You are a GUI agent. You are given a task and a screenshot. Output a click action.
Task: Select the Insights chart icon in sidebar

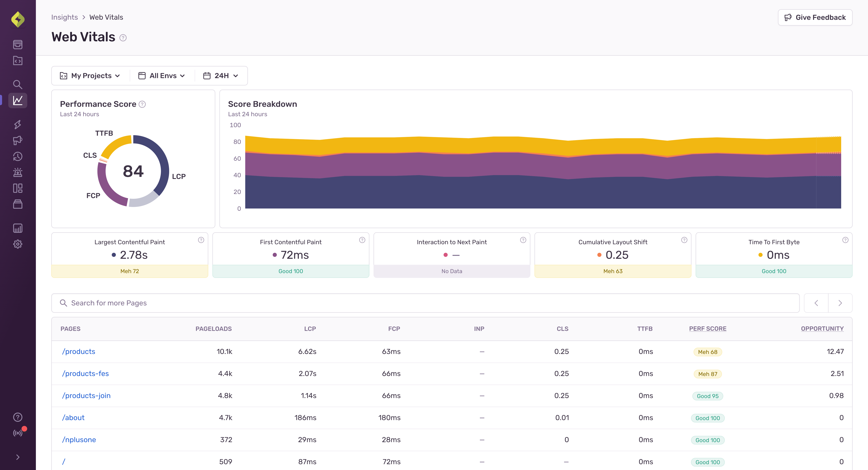click(x=18, y=100)
